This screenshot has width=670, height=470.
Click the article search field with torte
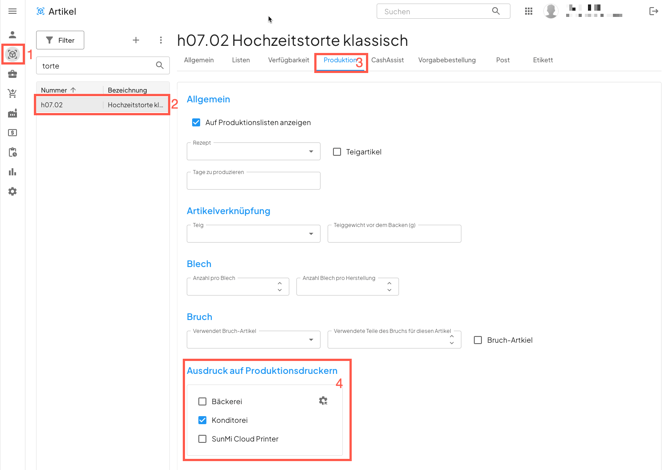(103, 65)
